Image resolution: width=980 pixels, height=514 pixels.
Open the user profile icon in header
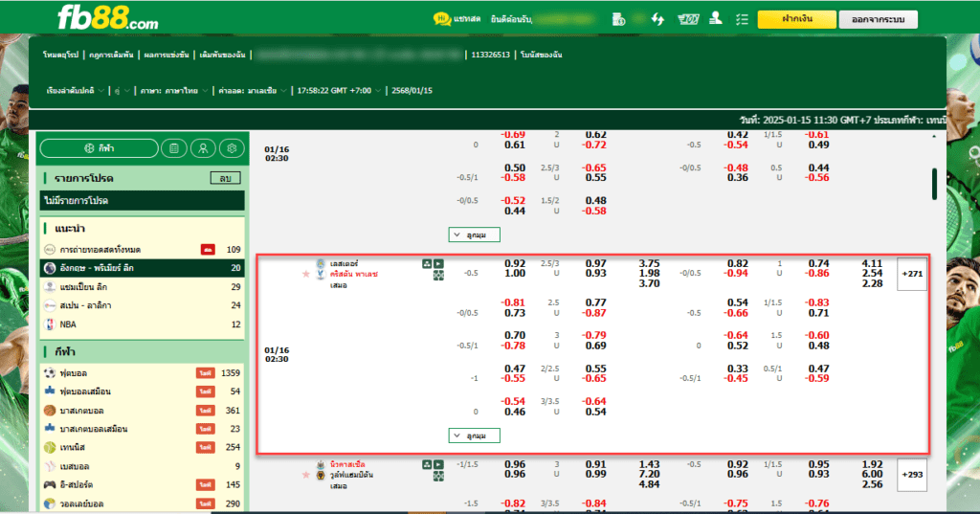coord(716,19)
